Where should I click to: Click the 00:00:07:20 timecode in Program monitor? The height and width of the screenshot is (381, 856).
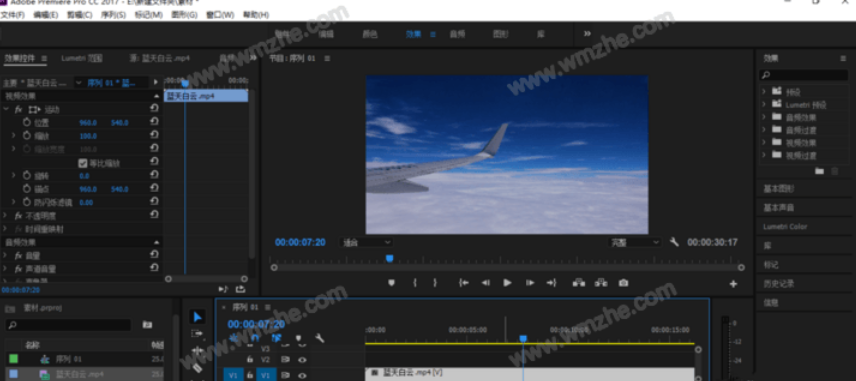point(300,242)
